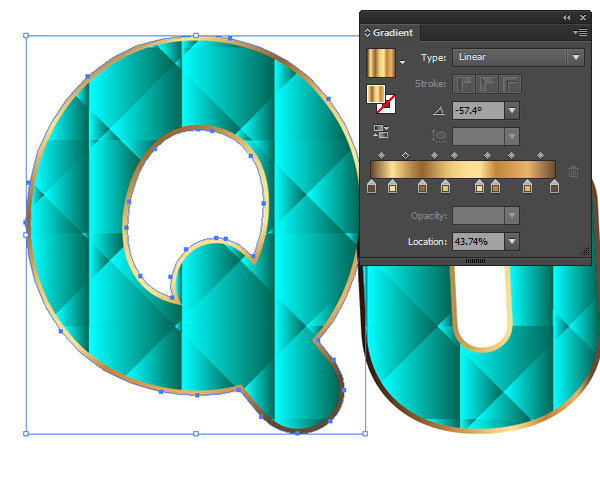Screen dimensions: 600x489
Task: Click the bottom-right bounding box handle of Q
Action: click(x=365, y=434)
